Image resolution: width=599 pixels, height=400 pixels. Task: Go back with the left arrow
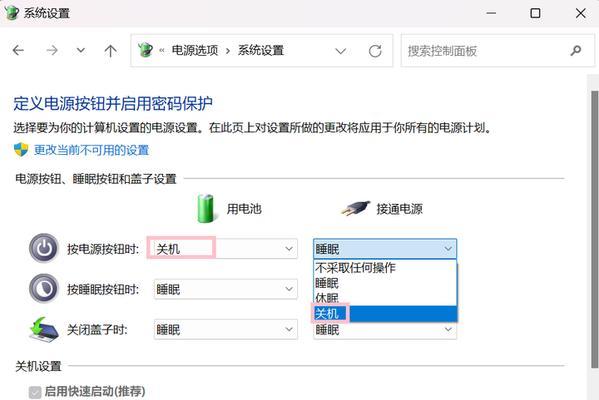click(x=18, y=50)
